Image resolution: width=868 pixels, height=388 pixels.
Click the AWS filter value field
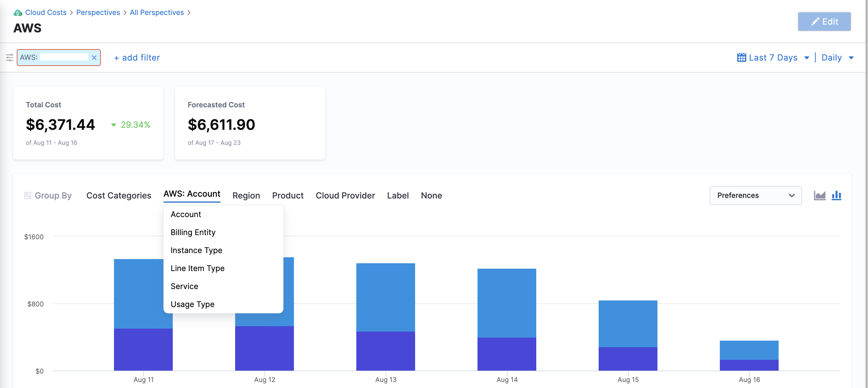[x=64, y=57]
